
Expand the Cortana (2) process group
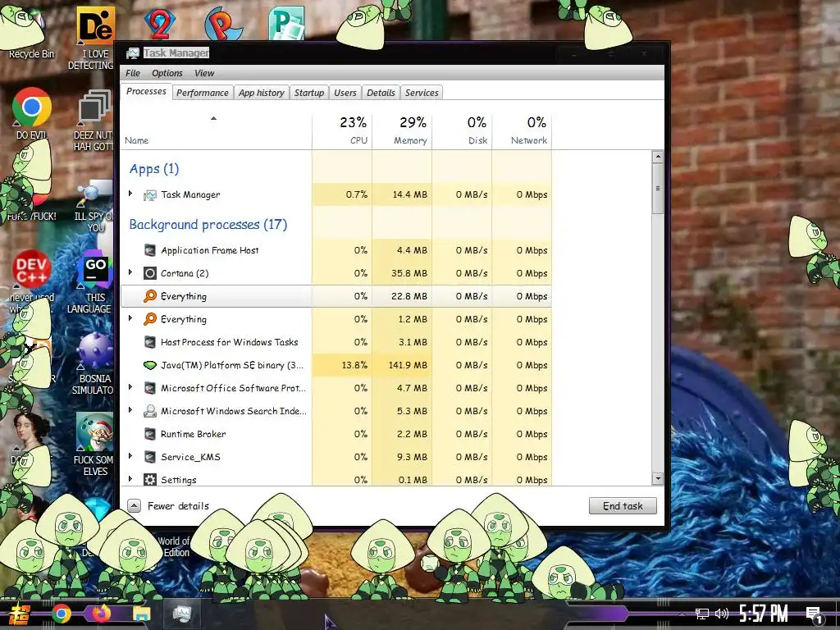coord(130,272)
